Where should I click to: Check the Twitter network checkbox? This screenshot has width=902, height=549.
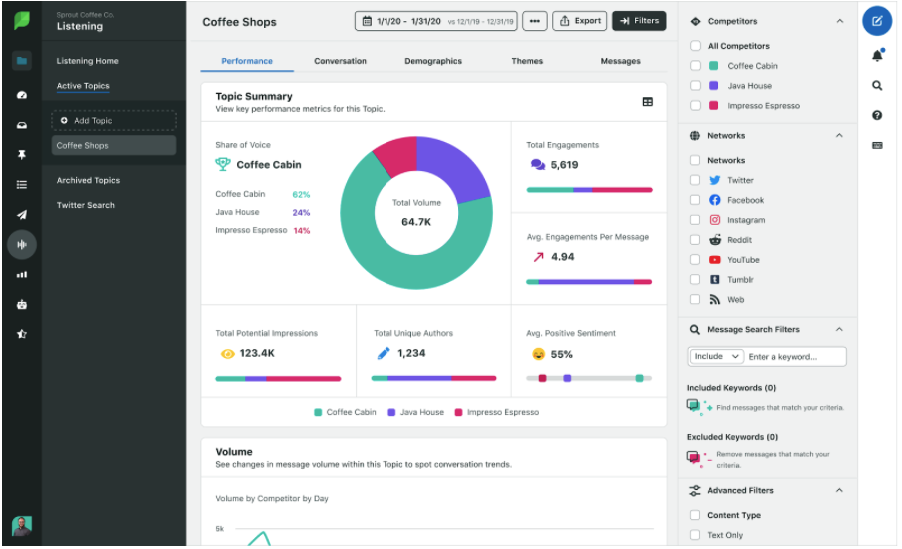(695, 181)
